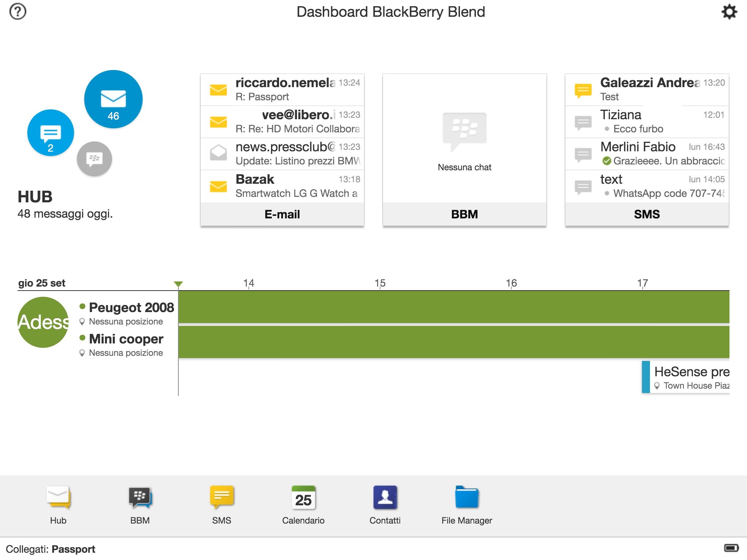The image size is (747, 560).
Task: Click the E-mail panel footer button
Action: (282, 214)
